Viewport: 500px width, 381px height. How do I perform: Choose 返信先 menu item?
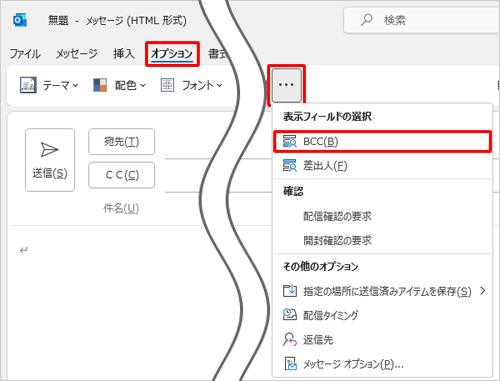[382, 340]
